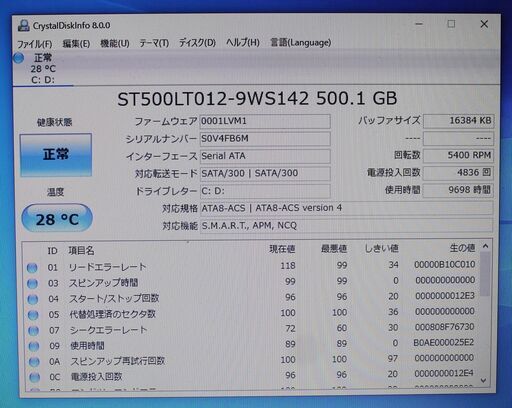Click raw value 0000000012E3

click(445, 296)
